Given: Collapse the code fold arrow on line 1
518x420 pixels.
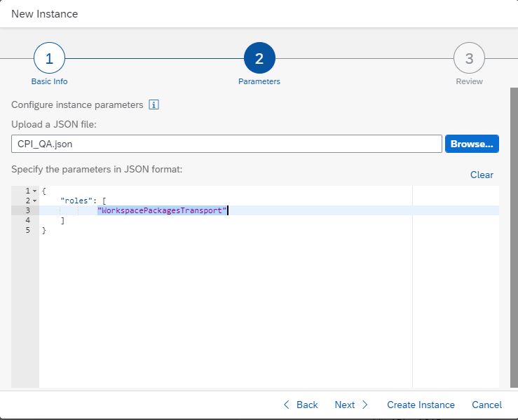Looking at the screenshot, I should (x=34, y=191).
